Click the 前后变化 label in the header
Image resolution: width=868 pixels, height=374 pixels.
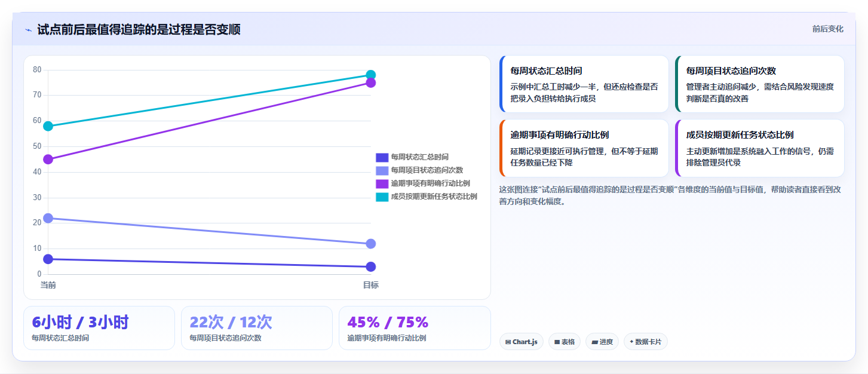(827, 29)
